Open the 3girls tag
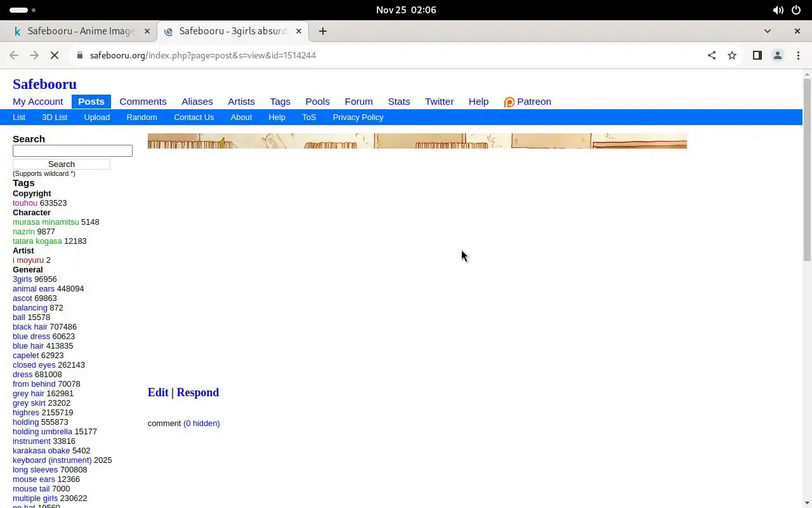 [22, 279]
